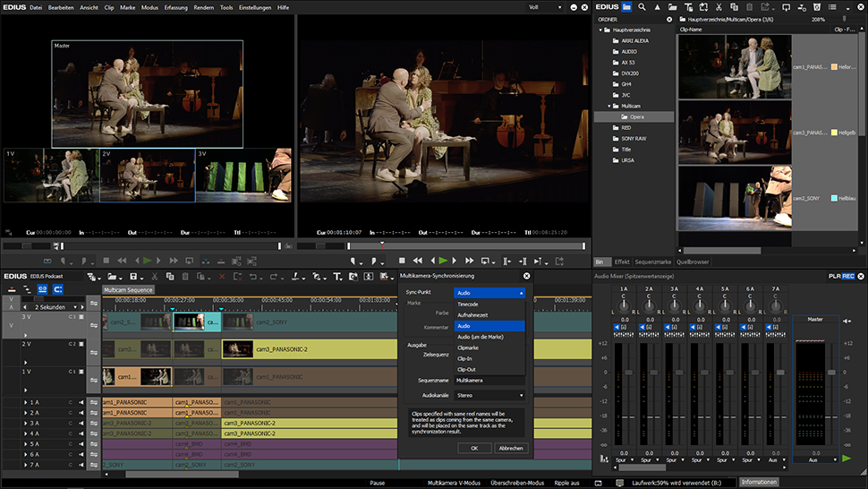Screen dimensions: 868x489
Task: Click the redo arrow in timeline toolbar
Action: (x=274, y=277)
